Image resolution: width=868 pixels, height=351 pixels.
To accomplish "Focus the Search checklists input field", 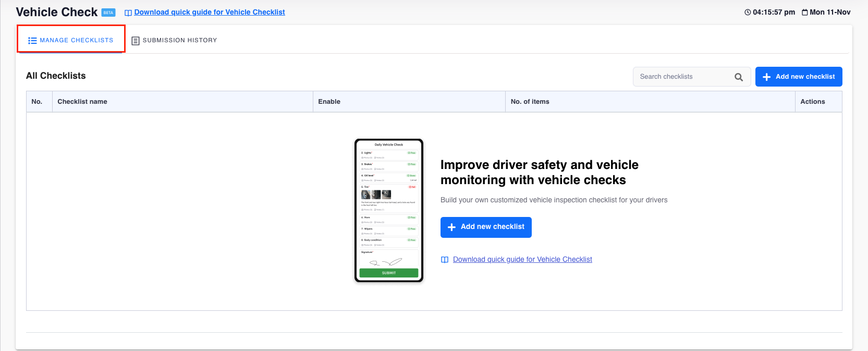I will pos(683,77).
